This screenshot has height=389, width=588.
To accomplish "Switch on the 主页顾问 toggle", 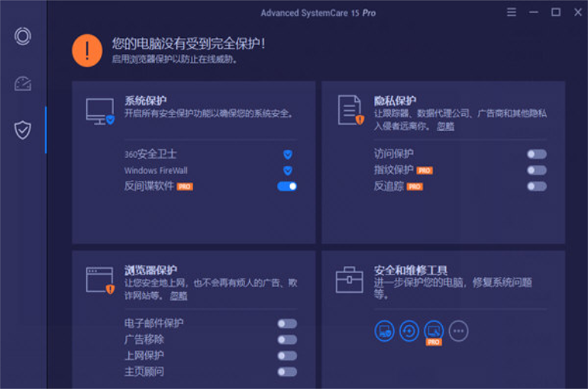I will click(287, 371).
